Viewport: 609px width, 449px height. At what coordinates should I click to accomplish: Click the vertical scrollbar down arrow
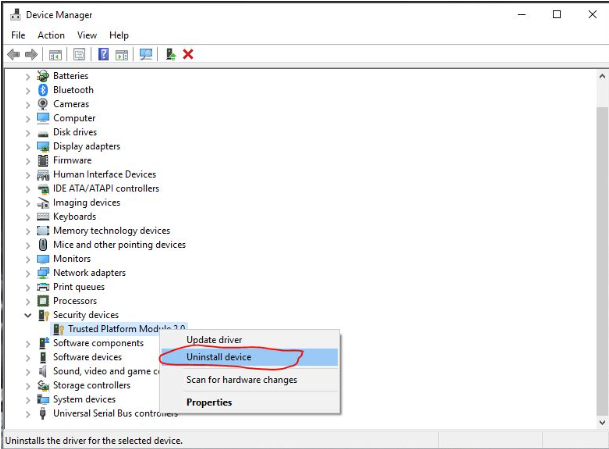click(600, 421)
